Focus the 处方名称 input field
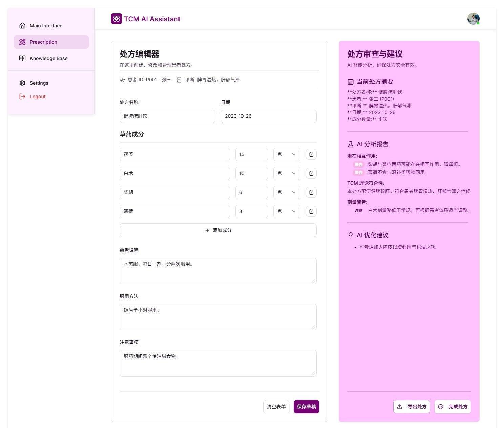This screenshot has width=504, height=428. 167,116
